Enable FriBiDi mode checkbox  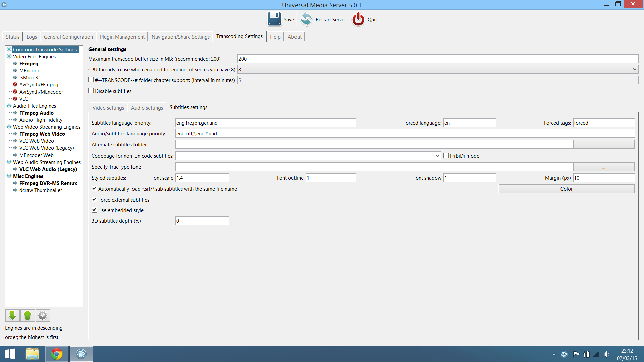[446, 155]
